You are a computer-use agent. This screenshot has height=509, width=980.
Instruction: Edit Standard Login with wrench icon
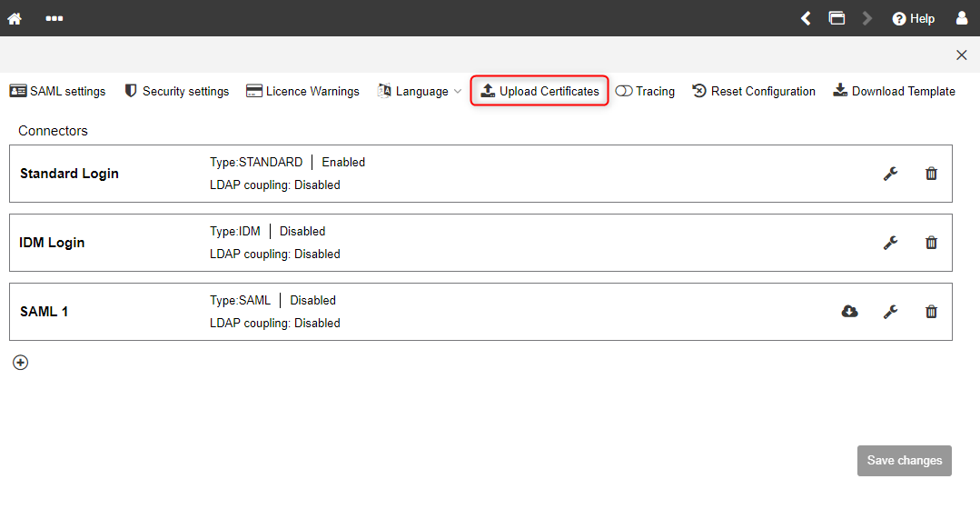click(x=891, y=174)
